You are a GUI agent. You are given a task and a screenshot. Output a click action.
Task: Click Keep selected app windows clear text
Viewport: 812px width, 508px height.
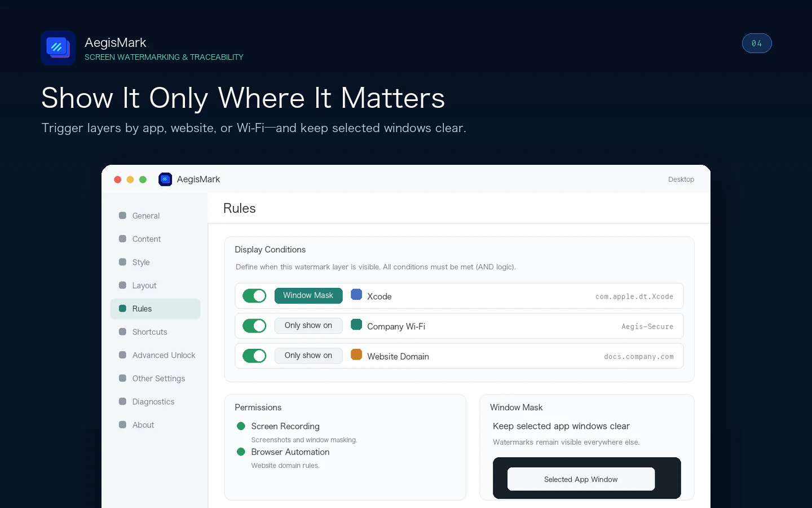[561, 426]
